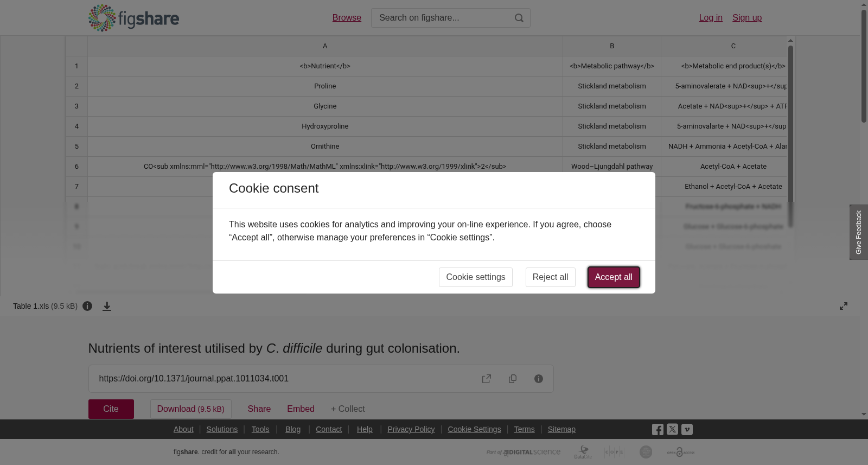The width and height of the screenshot is (868, 465).
Task: Open the Give Feedback side tab
Action: click(859, 232)
